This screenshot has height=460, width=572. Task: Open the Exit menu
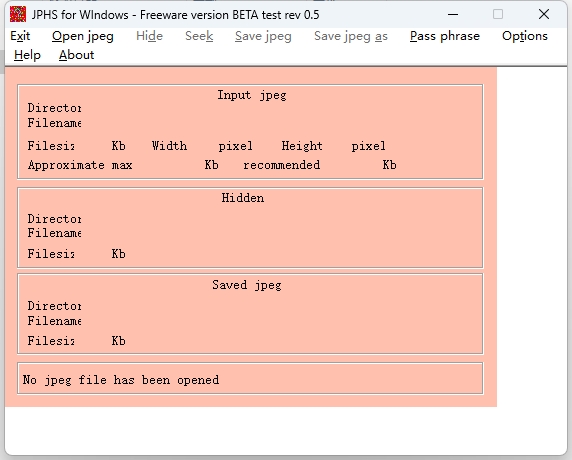pos(20,36)
